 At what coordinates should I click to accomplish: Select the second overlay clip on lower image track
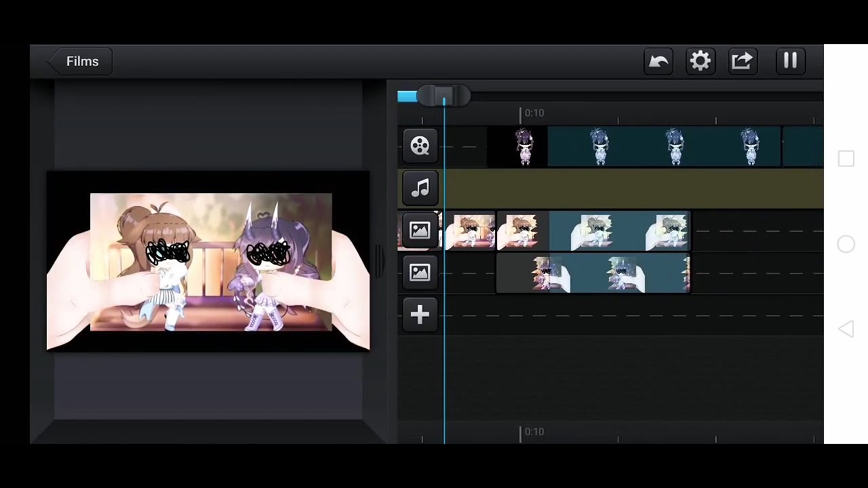[x=593, y=273]
